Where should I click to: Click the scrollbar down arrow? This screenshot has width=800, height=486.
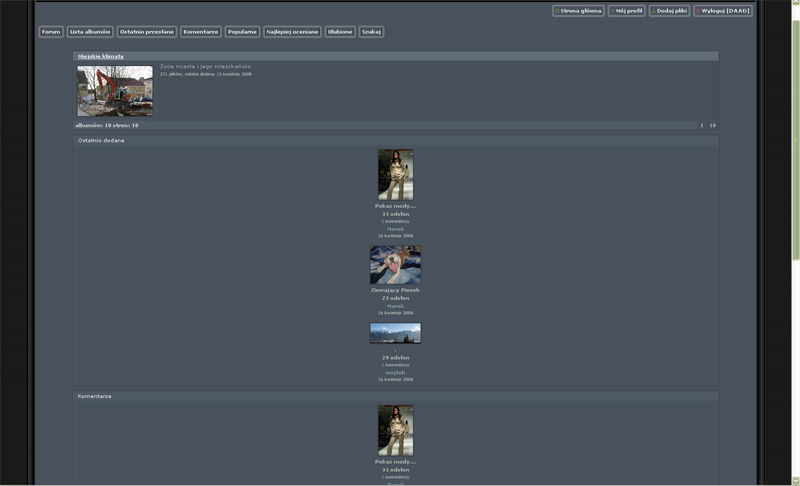click(x=795, y=481)
